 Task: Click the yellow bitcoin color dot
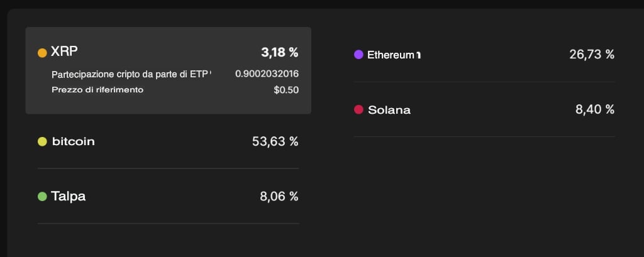pyautogui.click(x=42, y=142)
